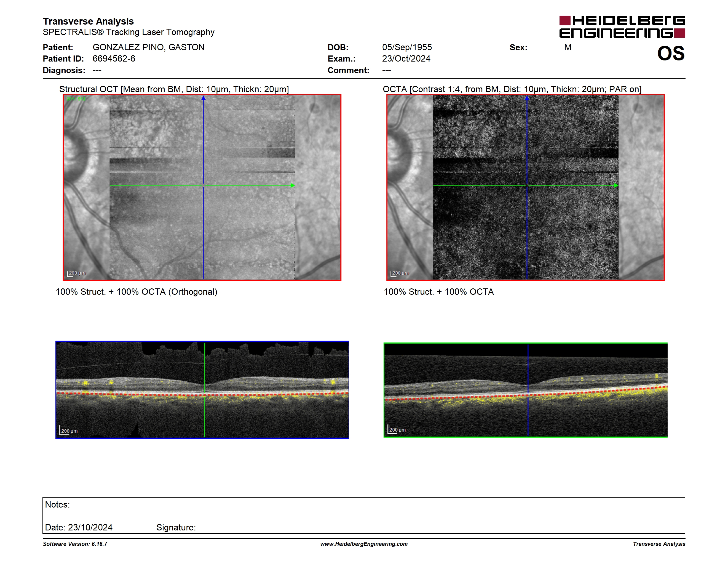
Task: Select patient name GONZALEZ PINO, GASTON
Action: (149, 47)
